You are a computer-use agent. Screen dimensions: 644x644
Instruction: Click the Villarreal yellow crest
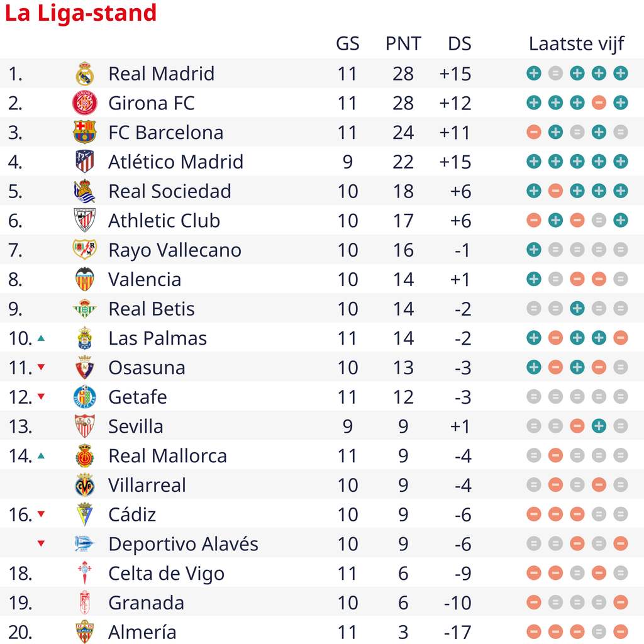click(85, 485)
